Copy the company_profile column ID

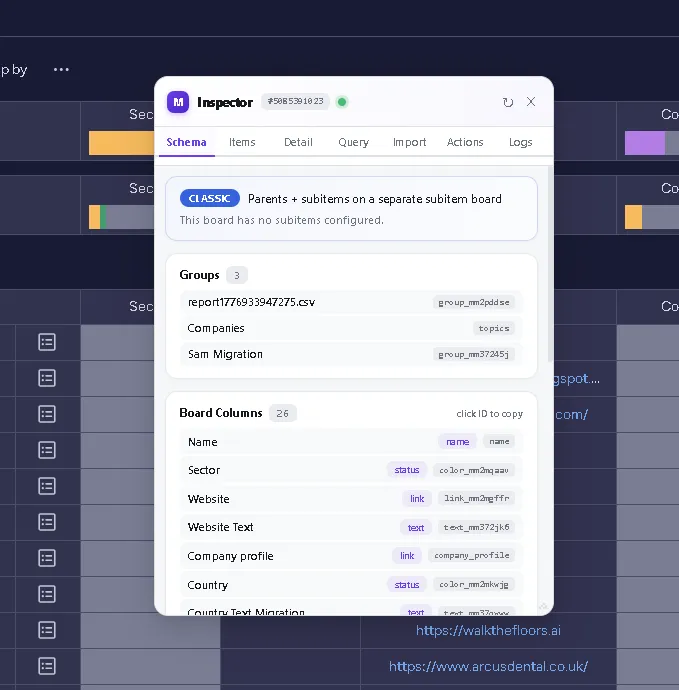pos(472,555)
